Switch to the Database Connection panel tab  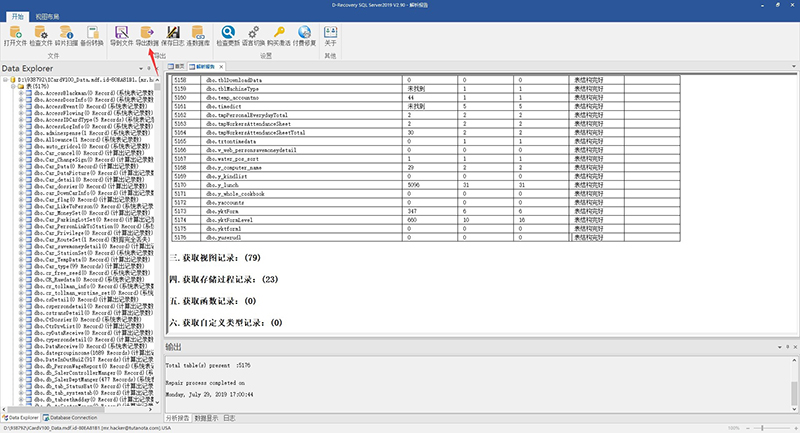[x=70, y=418]
